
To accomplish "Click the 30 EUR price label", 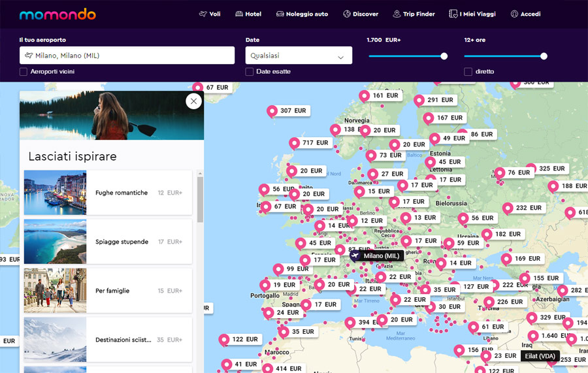I will pos(449,306).
